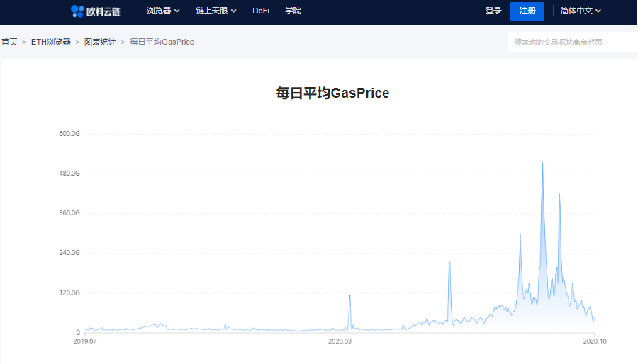638x364 pixels.
Task: Navigate to 首页 in the breadcrumb
Action: click(x=9, y=42)
